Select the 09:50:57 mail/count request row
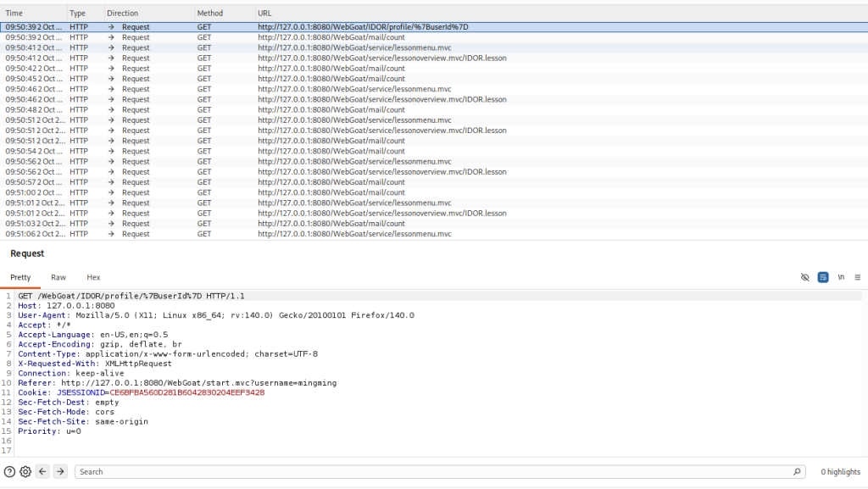Screen dimensions: 868x489 [x=434, y=182]
